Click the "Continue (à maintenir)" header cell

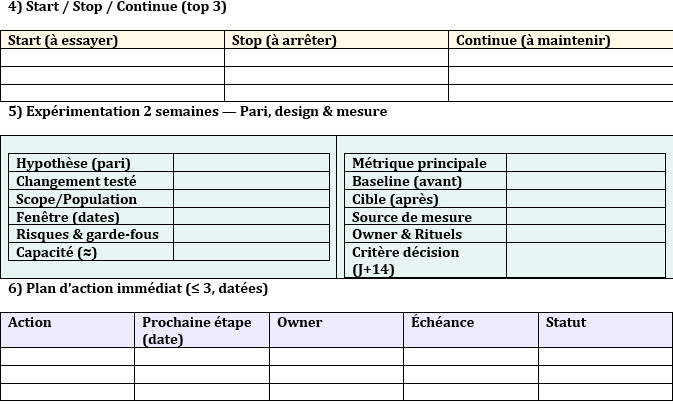point(560,41)
